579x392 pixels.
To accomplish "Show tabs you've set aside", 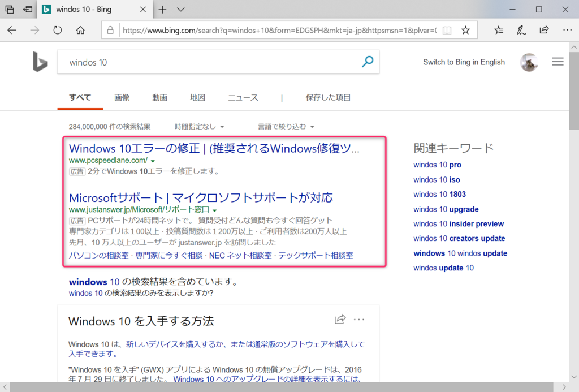I will (x=10, y=9).
